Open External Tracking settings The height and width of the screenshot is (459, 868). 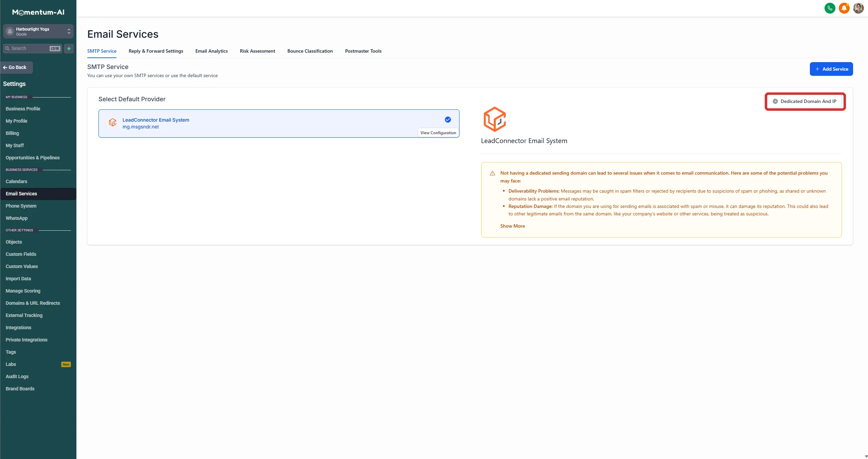click(24, 315)
